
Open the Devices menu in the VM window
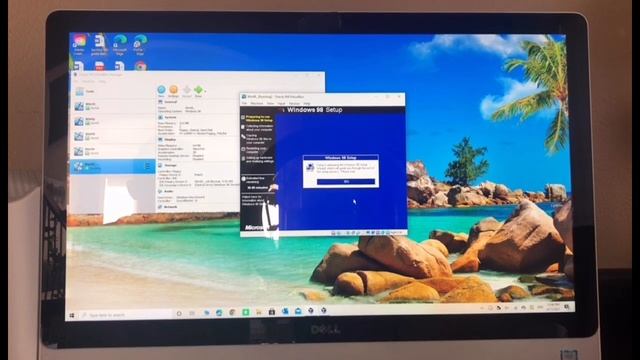pos(294,103)
